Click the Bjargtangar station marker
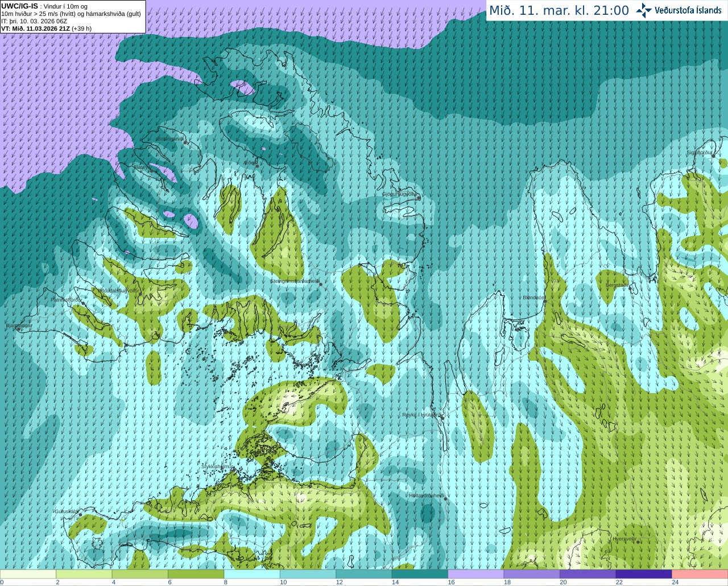 coord(19,329)
